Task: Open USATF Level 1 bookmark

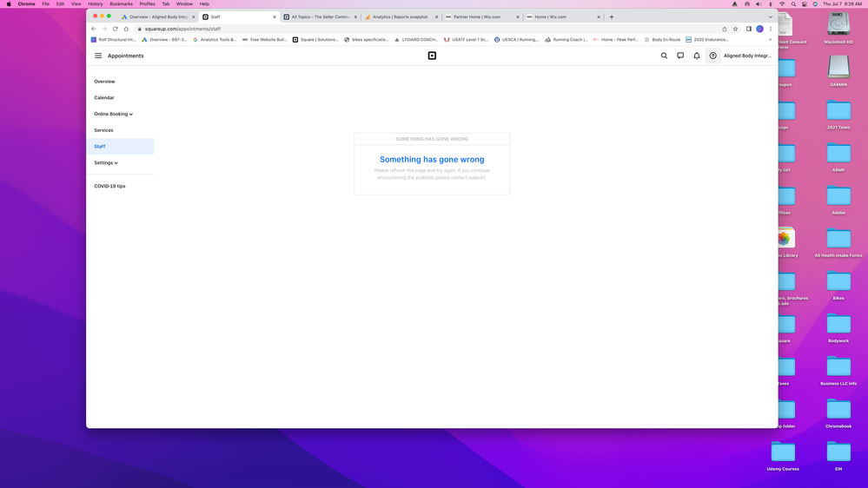Action: (466, 40)
